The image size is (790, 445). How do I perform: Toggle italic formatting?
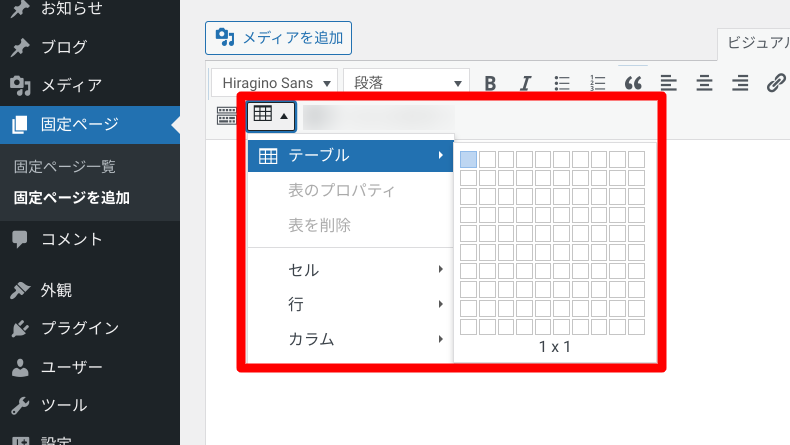point(525,83)
